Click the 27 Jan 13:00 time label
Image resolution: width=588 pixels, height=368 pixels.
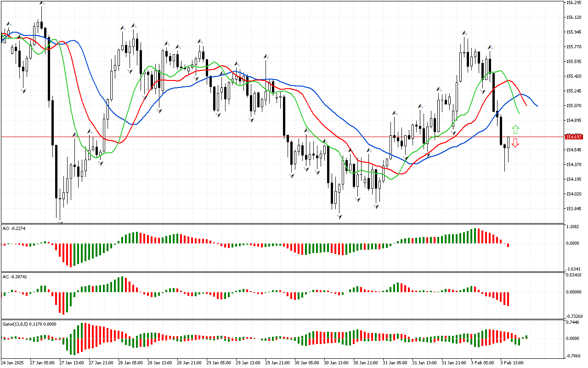[72, 363]
